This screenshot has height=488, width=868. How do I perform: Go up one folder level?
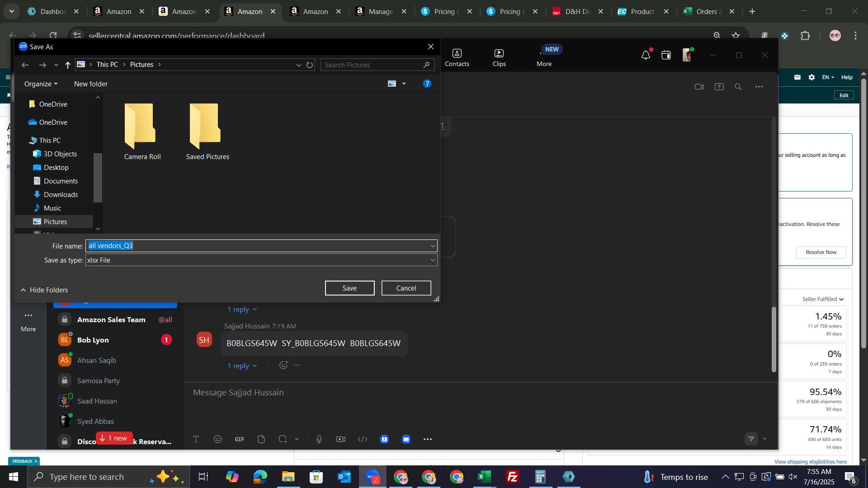point(68,65)
